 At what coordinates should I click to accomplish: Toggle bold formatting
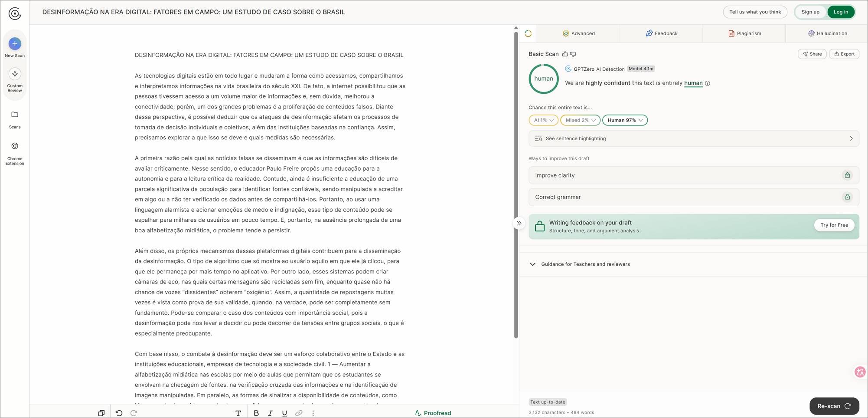pyautogui.click(x=256, y=413)
